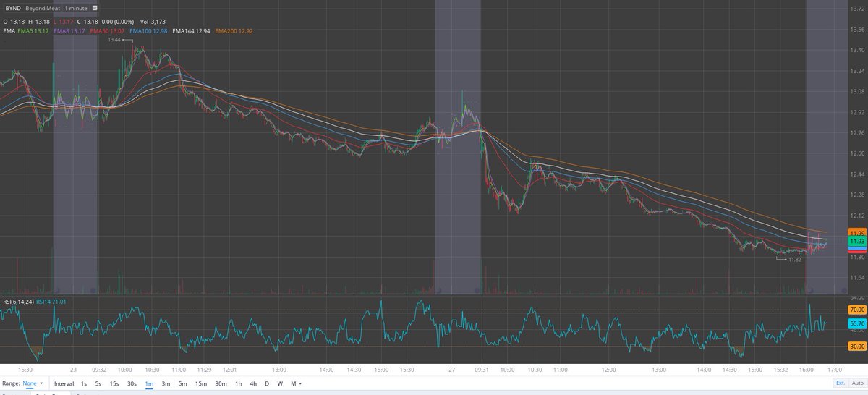Click the orange 70.00 RSI level tag
868x395 pixels.
click(x=856, y=309)
